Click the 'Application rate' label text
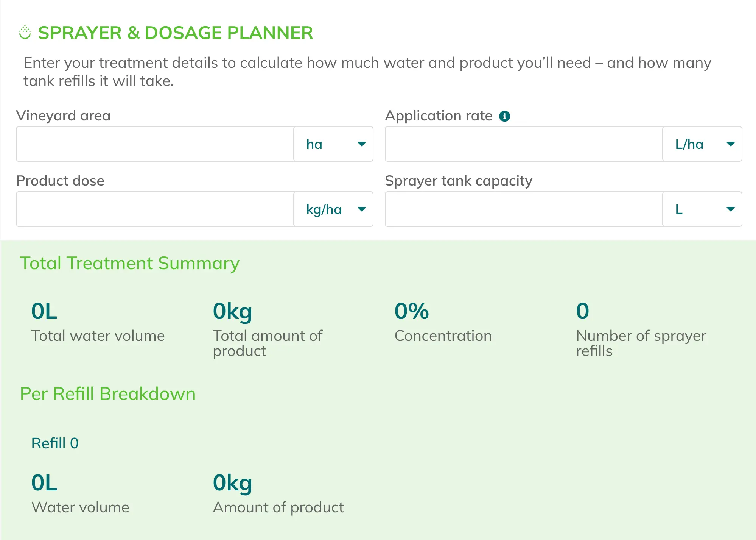This screenshot has height=540, width=756. (x=439, y=116)
